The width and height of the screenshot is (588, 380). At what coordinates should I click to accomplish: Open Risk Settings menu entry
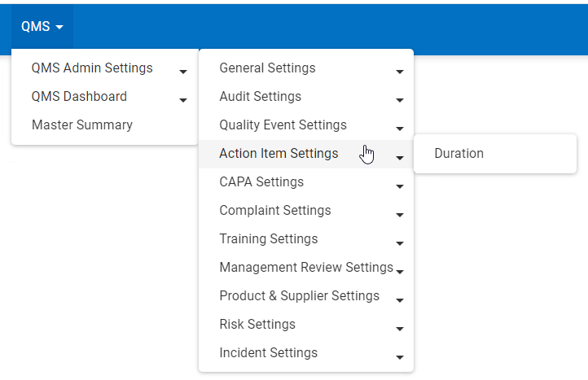coord(257,325)
